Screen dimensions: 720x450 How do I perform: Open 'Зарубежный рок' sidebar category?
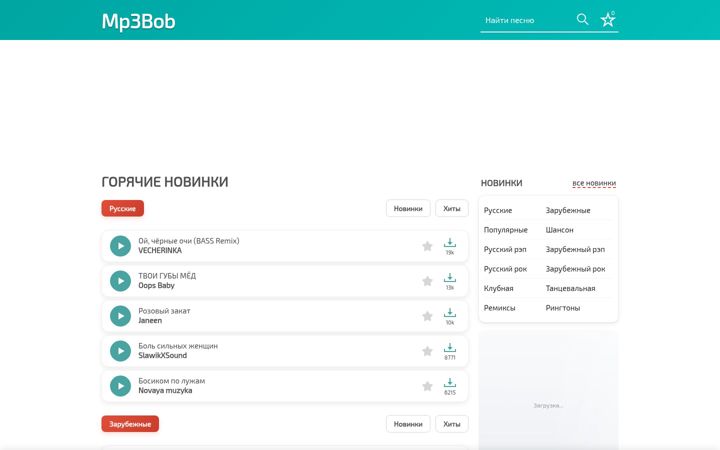tap(575, 269)
